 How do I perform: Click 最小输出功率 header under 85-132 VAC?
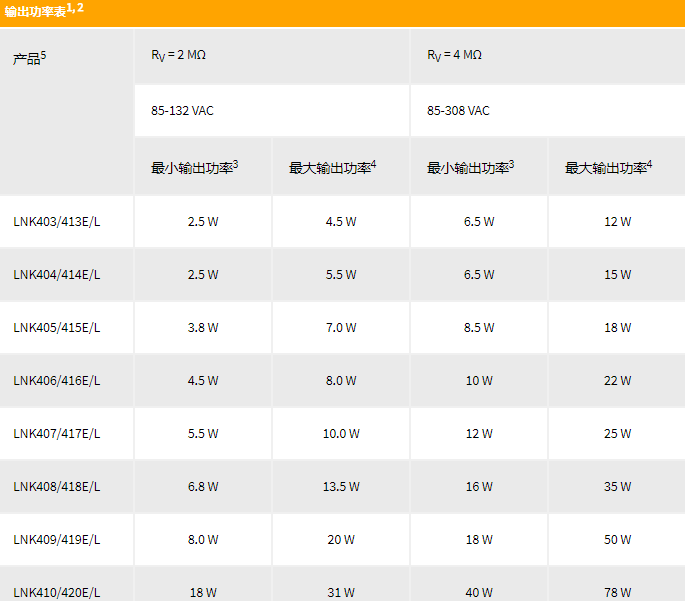point(194,167)
